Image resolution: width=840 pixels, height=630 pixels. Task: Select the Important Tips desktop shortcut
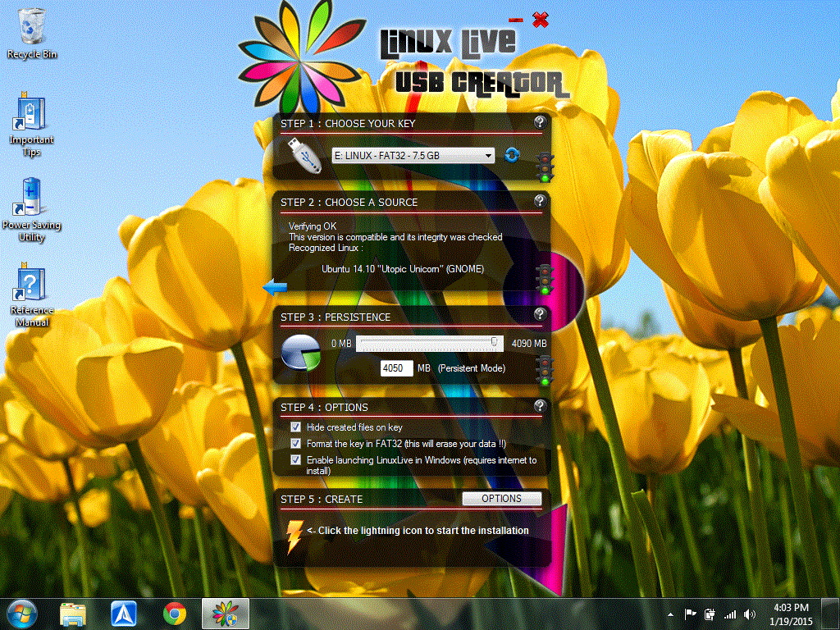[32, 125]
